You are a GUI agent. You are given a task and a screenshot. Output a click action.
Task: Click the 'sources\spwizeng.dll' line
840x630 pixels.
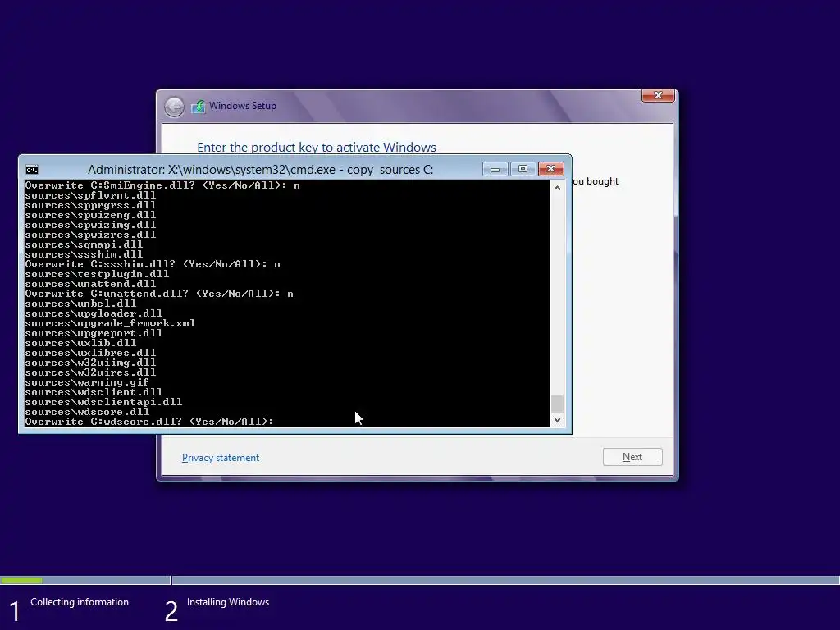[90, 215]
